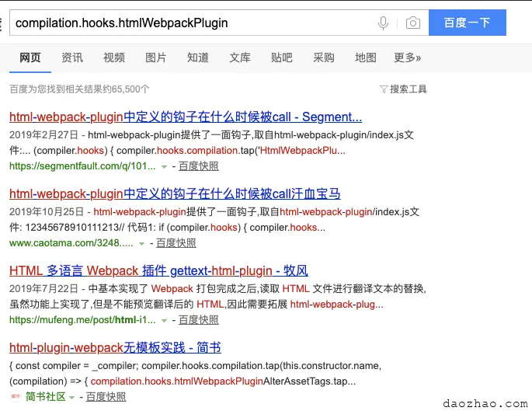Expand dropdown arrow next to 简书社区
The width and height of the screenshot is (532, 411).
pos(72,398)
